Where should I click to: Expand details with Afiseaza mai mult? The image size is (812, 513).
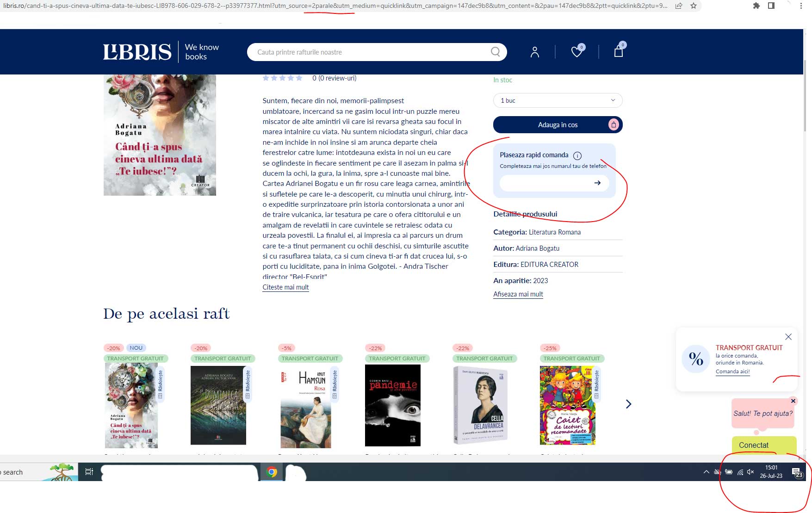coord(518,294)
